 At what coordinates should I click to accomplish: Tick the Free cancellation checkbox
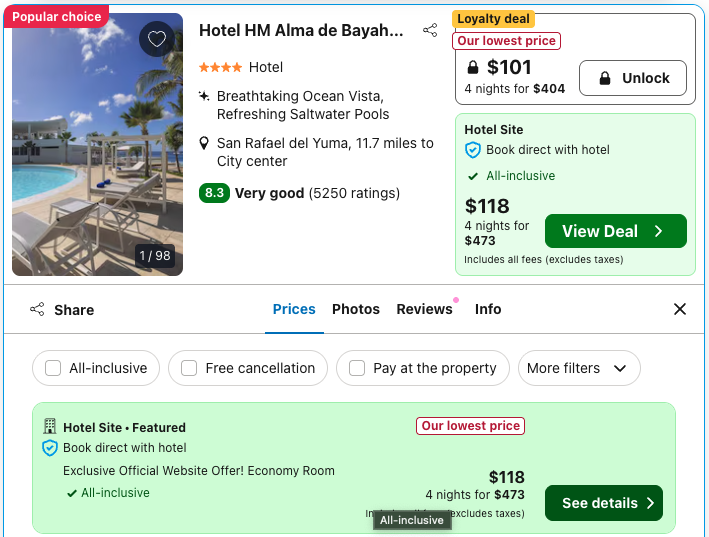[x=189, y=368]
